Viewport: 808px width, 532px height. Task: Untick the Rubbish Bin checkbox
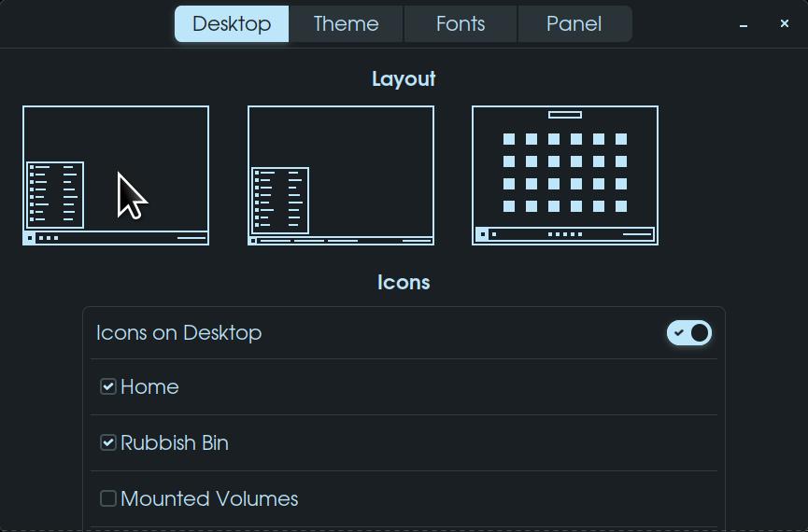pos(108,442)
